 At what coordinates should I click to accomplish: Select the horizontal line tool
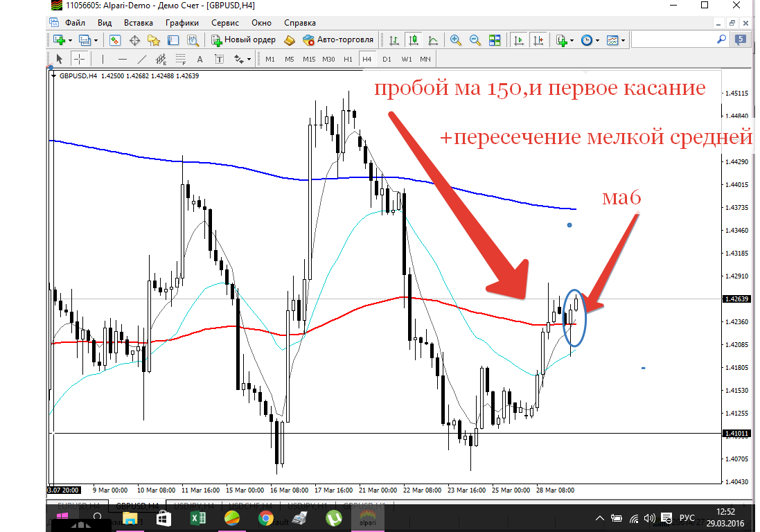tap(122, 59)
